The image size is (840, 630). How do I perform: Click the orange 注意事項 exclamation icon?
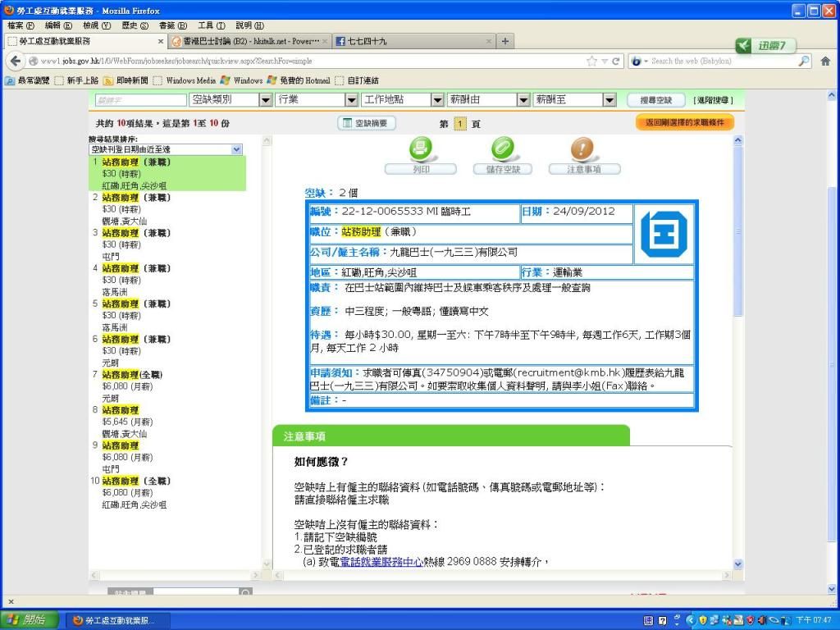(x=583, y=148)
